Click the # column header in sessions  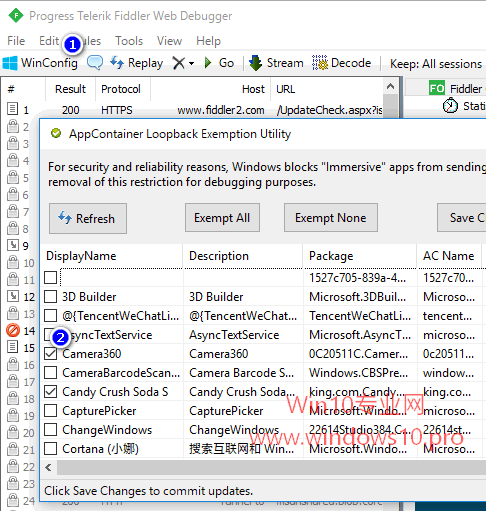pyautogui.click(x=24, y=89)
